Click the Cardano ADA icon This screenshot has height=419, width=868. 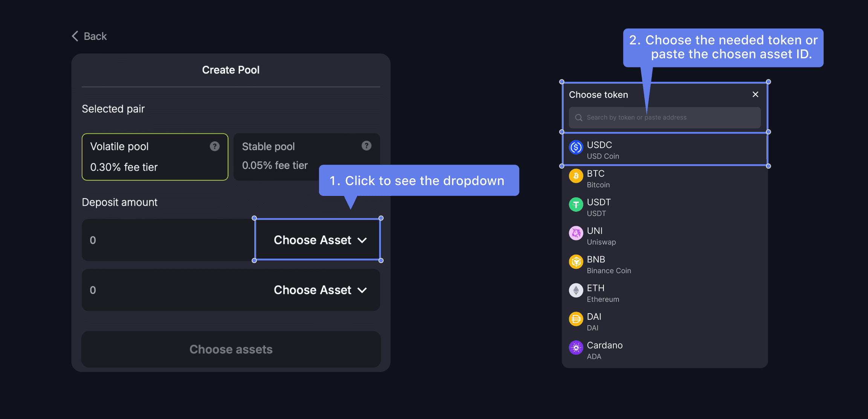click(x=576, y=348)
